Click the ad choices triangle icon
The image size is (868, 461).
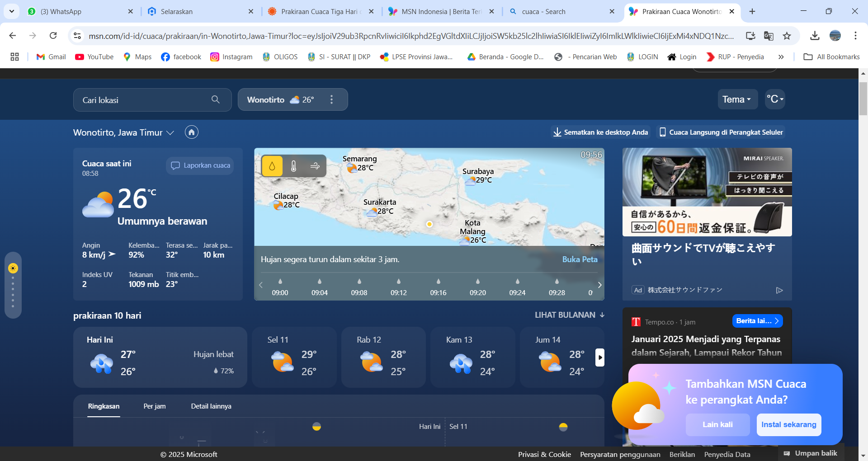coord(779,290)
